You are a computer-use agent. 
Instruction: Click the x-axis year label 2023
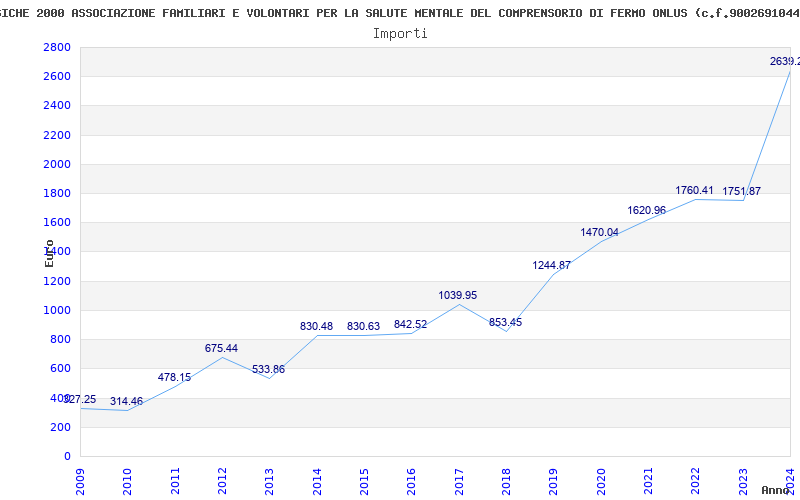[x=743, y=481]
